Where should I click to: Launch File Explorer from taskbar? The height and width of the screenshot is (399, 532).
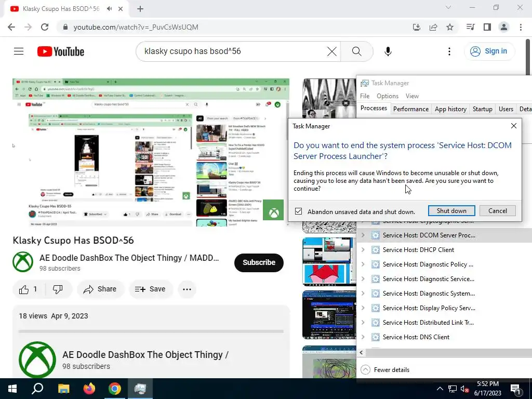(x=63, y=389)
